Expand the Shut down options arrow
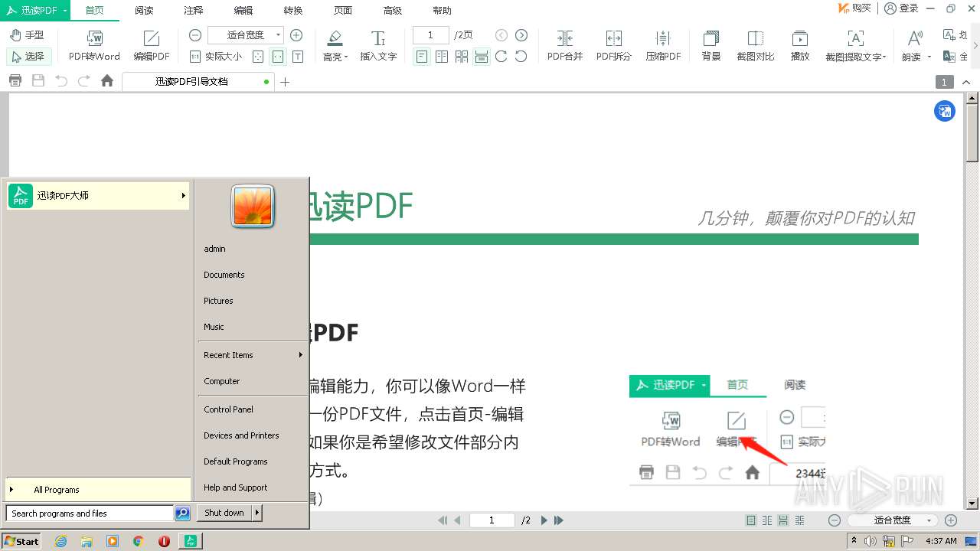The width and height of the screenshot is (980, 551). click(x=257, y=513)
